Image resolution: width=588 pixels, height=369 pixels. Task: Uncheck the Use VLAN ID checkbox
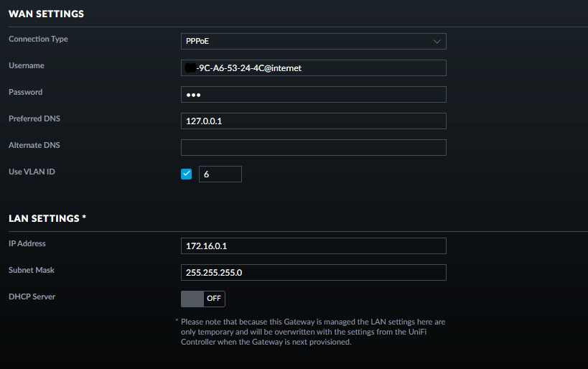187,174
